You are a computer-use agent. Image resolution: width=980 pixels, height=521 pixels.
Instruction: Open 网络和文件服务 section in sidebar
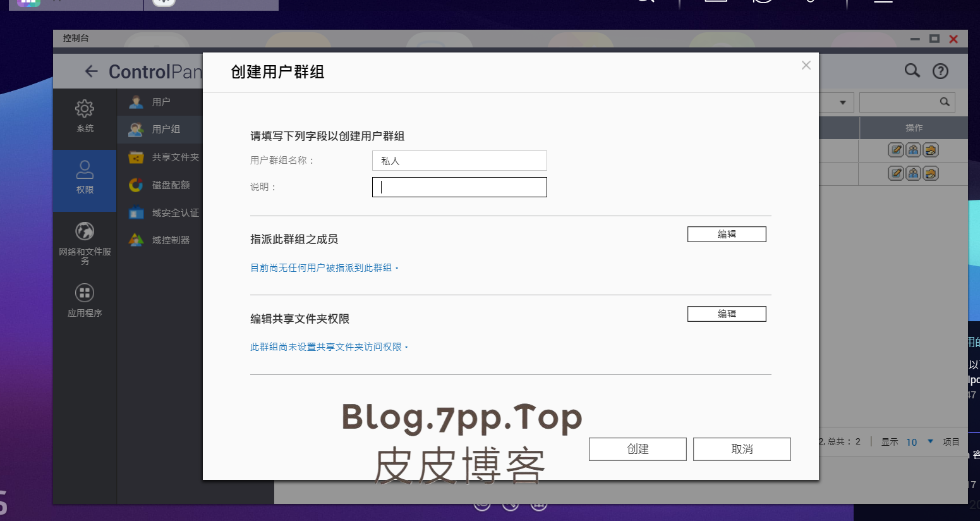pyautogui.click(x=85, y=243)
